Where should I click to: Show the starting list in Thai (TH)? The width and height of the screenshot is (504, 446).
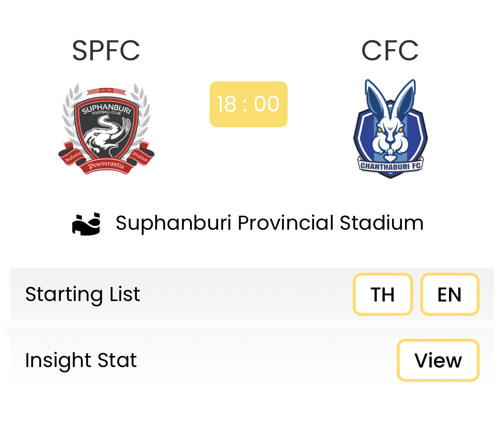[x=382, y=294]
